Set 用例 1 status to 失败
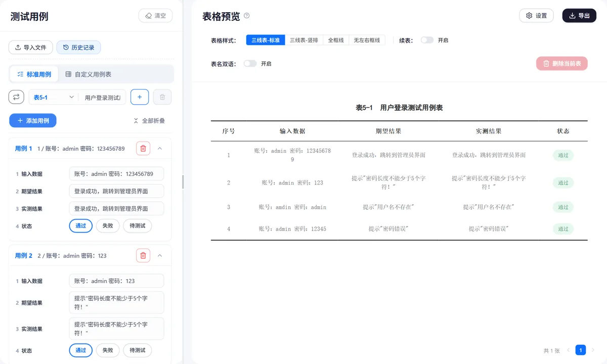This screenshot has width=607, height=364. click(108, 226)
